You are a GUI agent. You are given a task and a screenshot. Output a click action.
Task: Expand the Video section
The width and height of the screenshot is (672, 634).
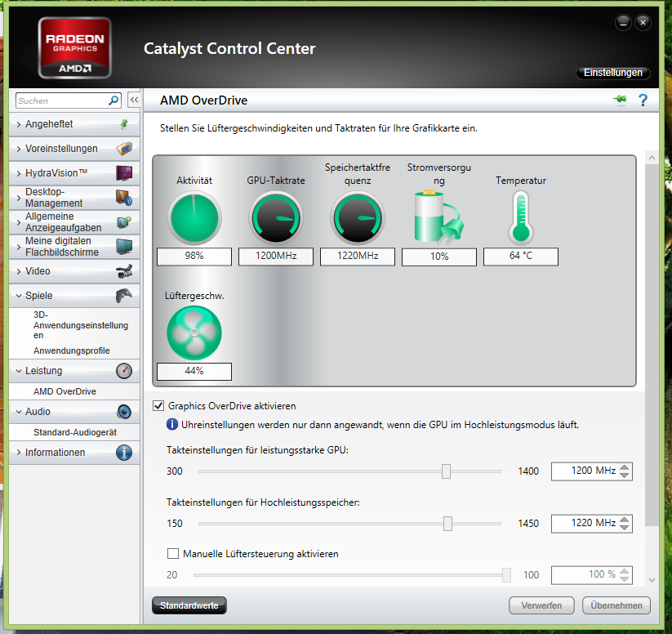point(19,271)
